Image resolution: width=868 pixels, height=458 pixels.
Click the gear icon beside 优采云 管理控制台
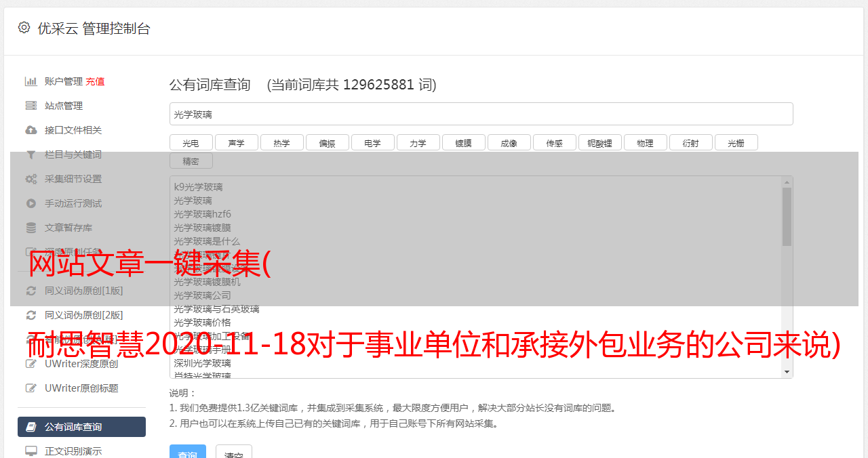pyautogui.click(x=24, y=28)
